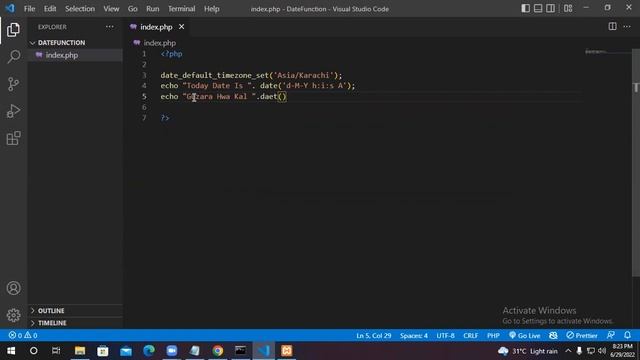Open the notifications bell in status bar
The height and width of the screenshot is (360, 640).
(x=627, y=336)
